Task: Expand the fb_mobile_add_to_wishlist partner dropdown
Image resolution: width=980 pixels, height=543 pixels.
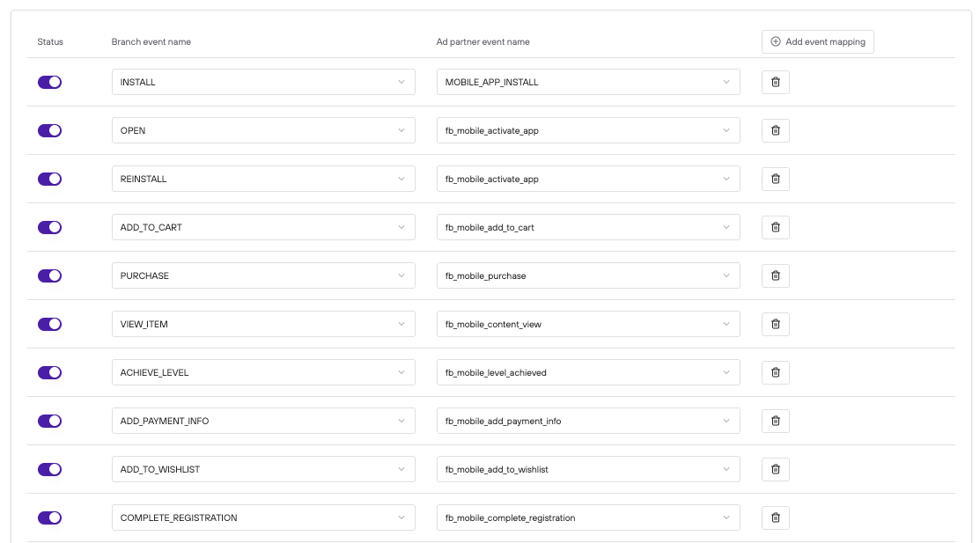Action: click(x=588, y=469)
